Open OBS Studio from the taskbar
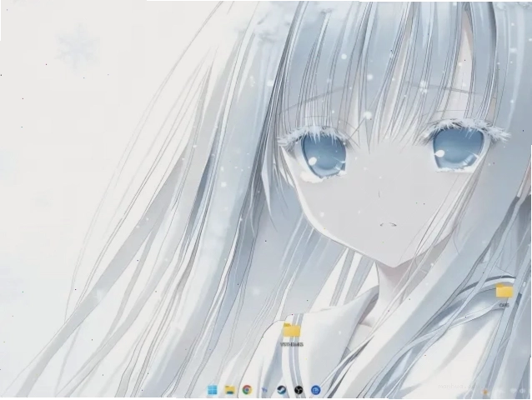 [x=299, y=390]
